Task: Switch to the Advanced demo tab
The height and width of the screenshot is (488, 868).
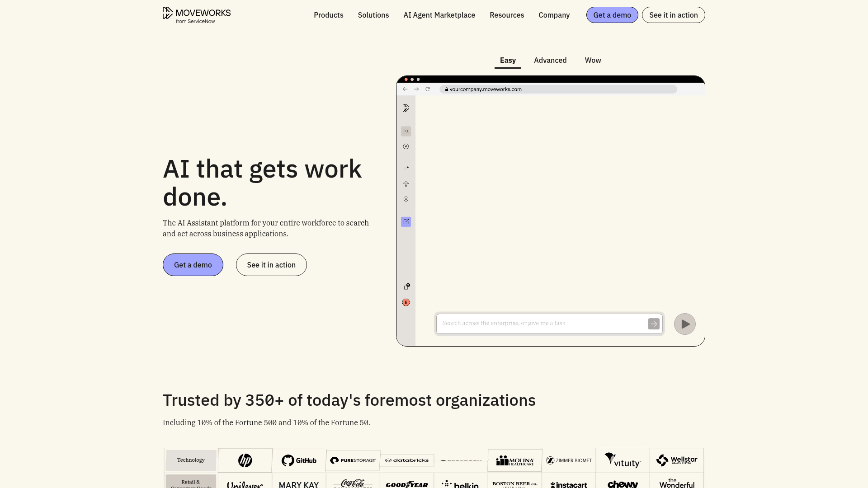Action: pos(550,60)
